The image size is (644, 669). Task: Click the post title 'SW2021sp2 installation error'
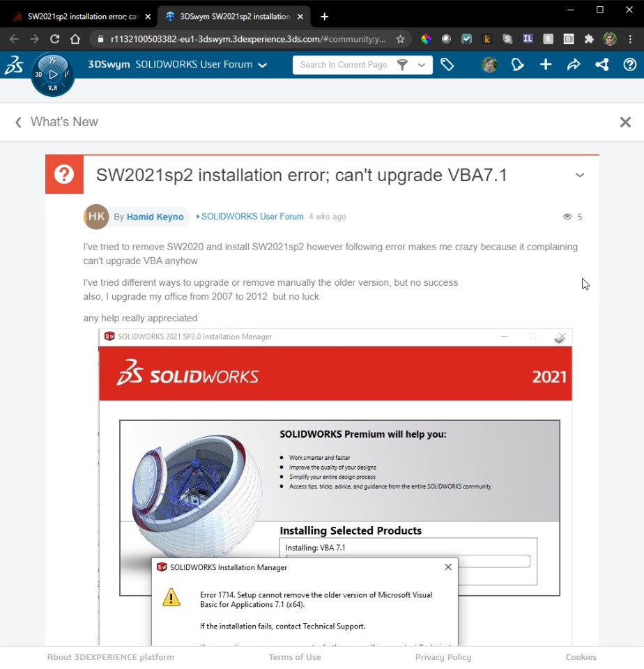tap(301, 176)
